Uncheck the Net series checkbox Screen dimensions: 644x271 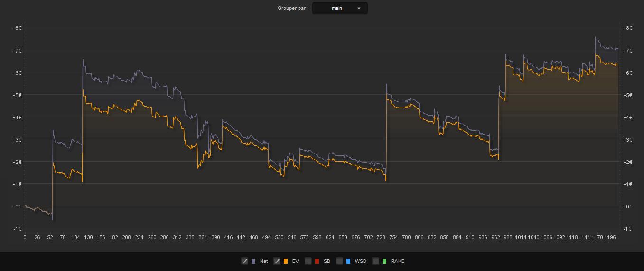(x=244, y=261)
